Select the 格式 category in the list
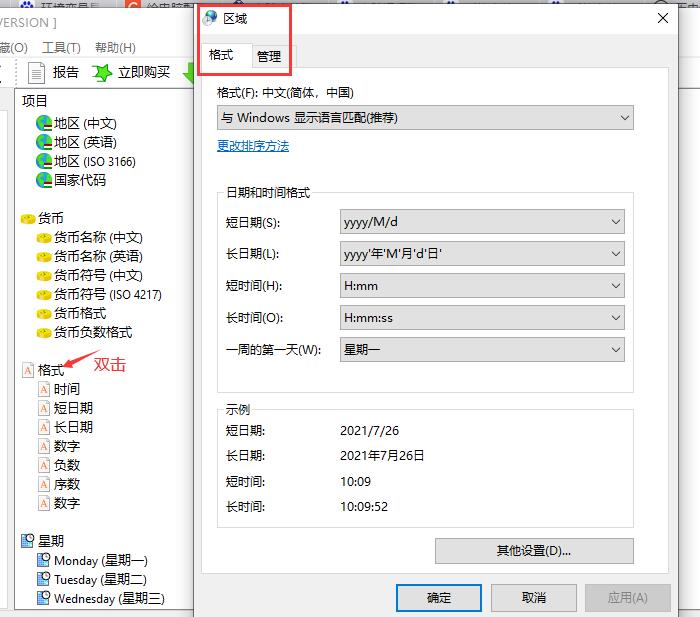The height and width of the screenshot is (617, 700). point(51,370)
